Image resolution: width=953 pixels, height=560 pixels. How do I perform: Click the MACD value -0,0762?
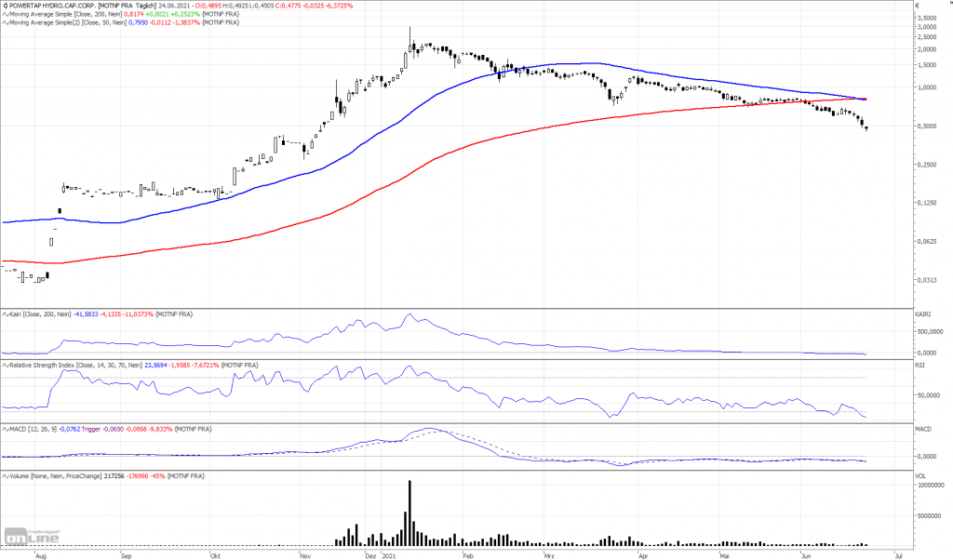69,430
